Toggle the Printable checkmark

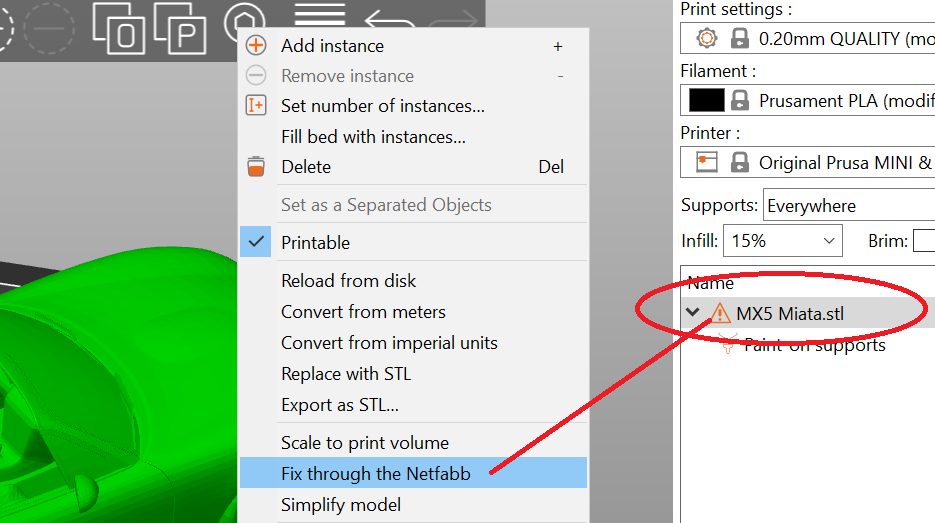[256, 242]
